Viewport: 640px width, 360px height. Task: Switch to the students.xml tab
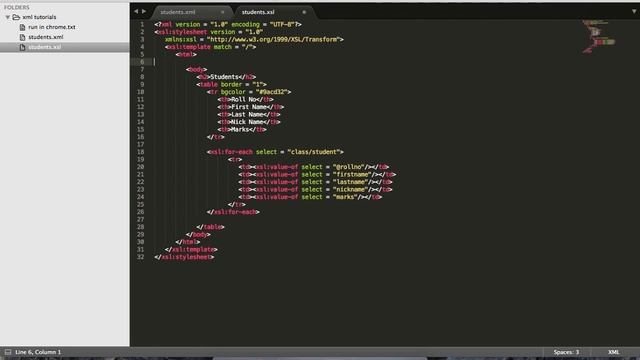178,12
